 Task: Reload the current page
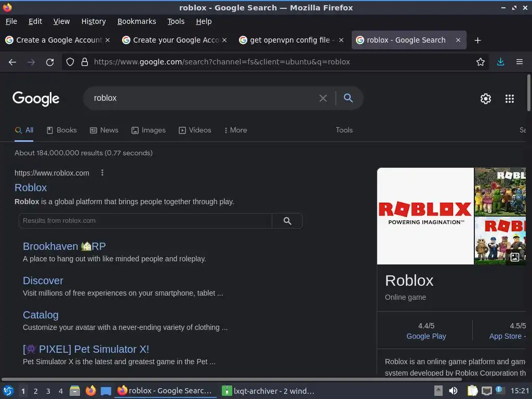click(x=50, y=62)
